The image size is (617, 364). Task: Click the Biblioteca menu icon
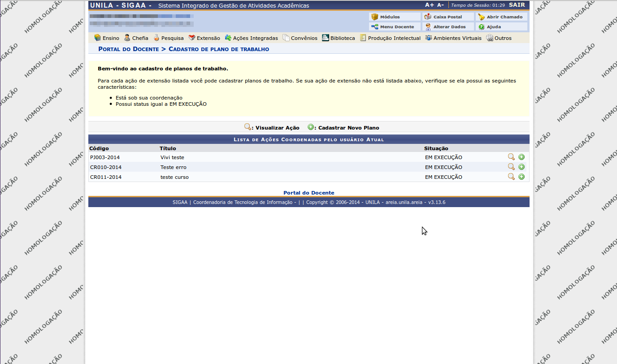point(326,38)
